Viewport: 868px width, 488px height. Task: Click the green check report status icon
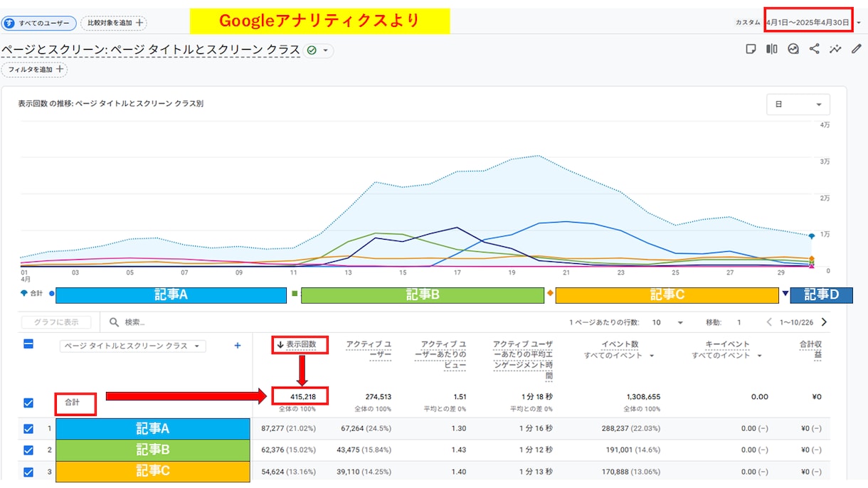pos(312,51)
